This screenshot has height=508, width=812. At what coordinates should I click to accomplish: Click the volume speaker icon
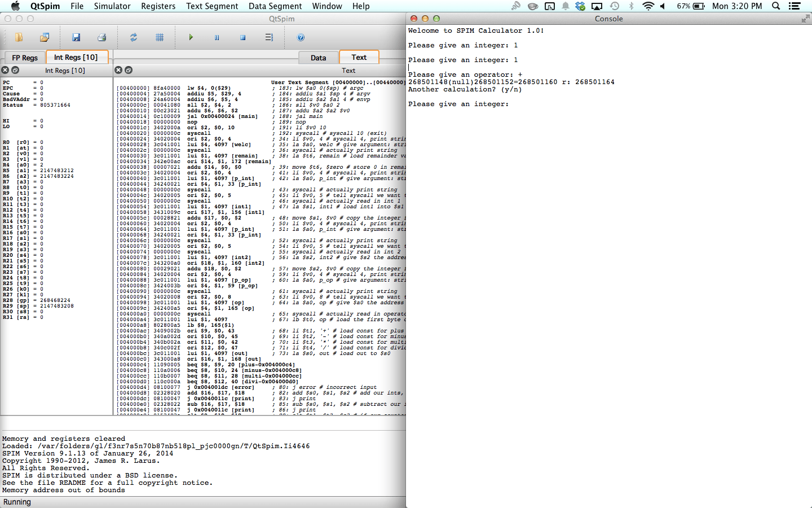(x=663, y=6)
